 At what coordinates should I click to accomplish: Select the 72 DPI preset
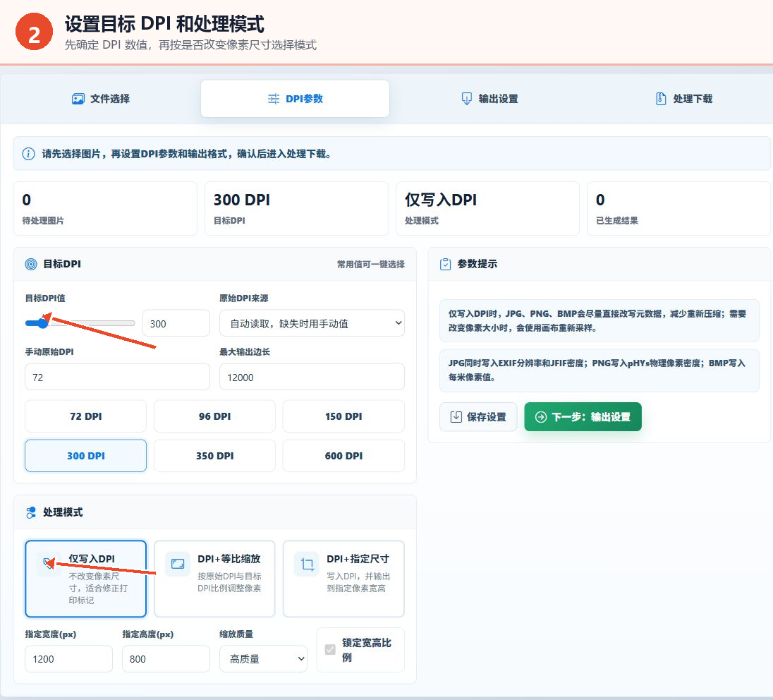(x=86, y=416)
